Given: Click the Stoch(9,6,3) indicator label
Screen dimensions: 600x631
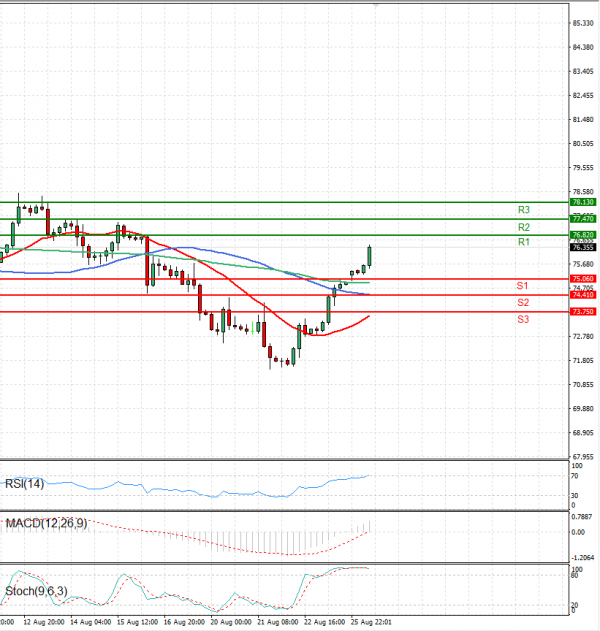Looking at the screenshot, I should (36, 591).
